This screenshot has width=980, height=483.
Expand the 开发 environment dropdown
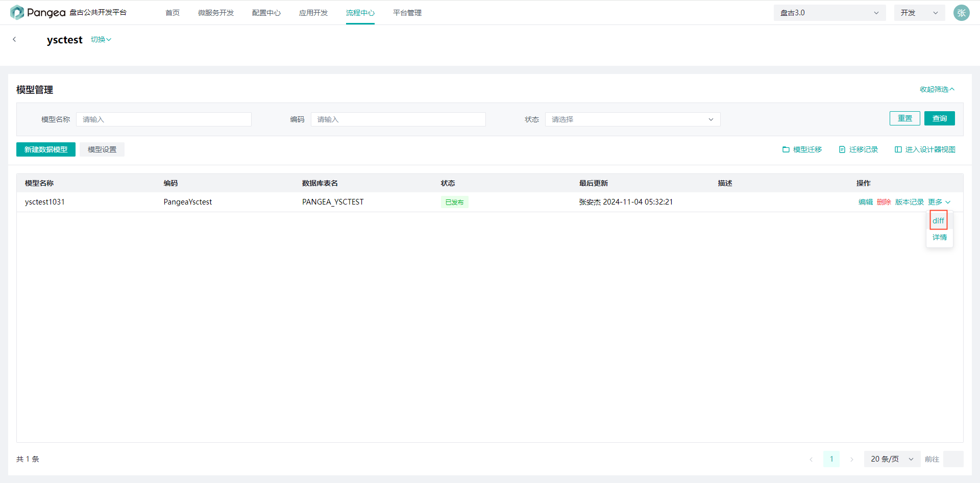click(x=919, y=13)
